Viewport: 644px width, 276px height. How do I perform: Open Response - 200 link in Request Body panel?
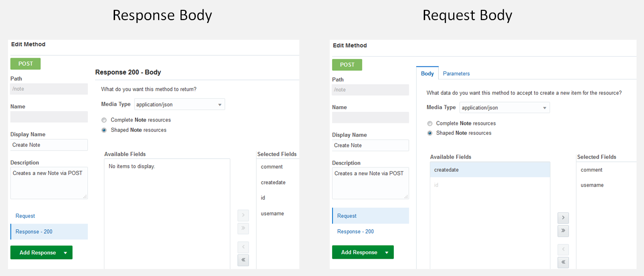(355, 232)
